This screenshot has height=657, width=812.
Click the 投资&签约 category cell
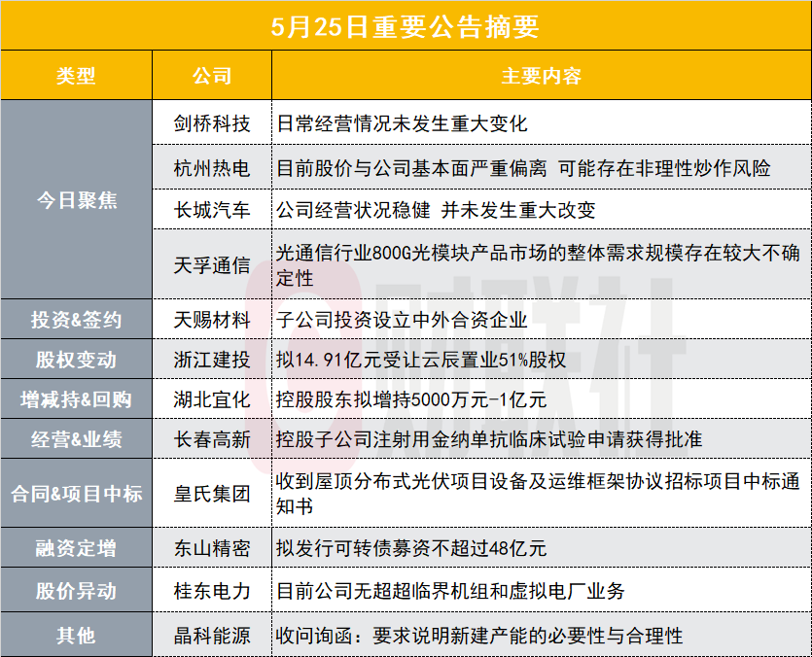tap(76, 320)
